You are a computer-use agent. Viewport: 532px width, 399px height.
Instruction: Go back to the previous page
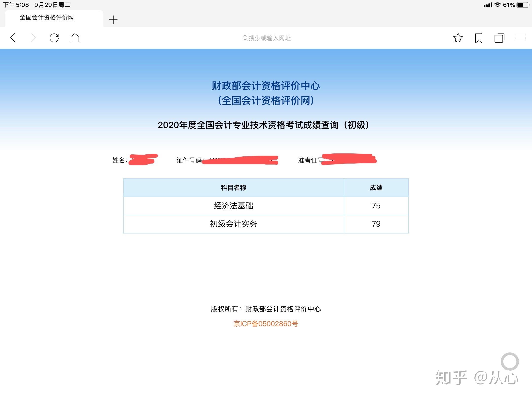(x=13, y=38)
